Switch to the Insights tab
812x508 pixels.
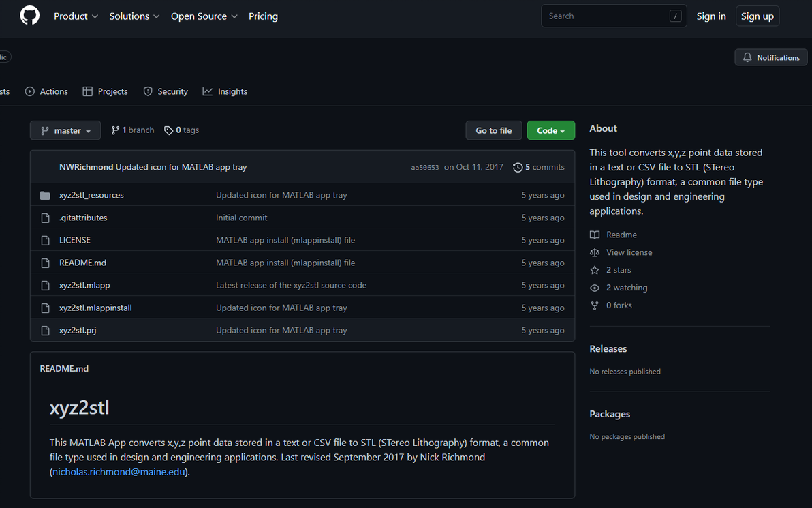225,91
